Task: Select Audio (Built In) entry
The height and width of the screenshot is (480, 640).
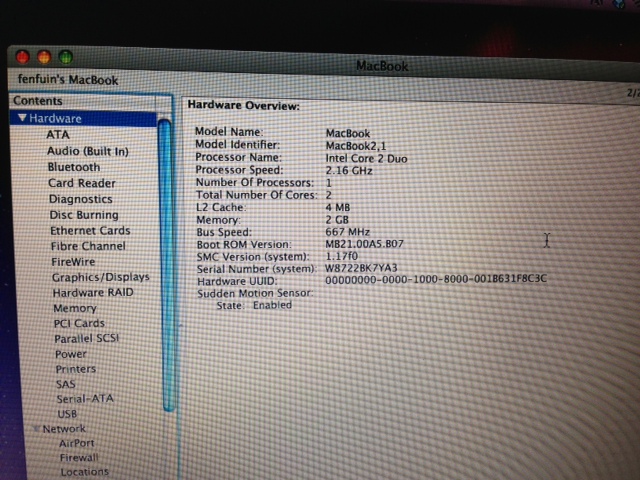Action: [88, 151]
